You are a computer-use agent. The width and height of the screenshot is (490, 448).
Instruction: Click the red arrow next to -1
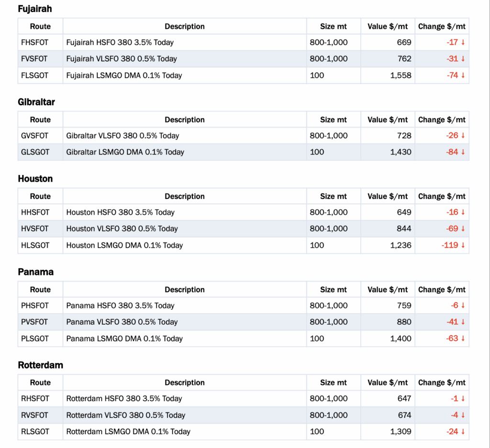(463, 399)
